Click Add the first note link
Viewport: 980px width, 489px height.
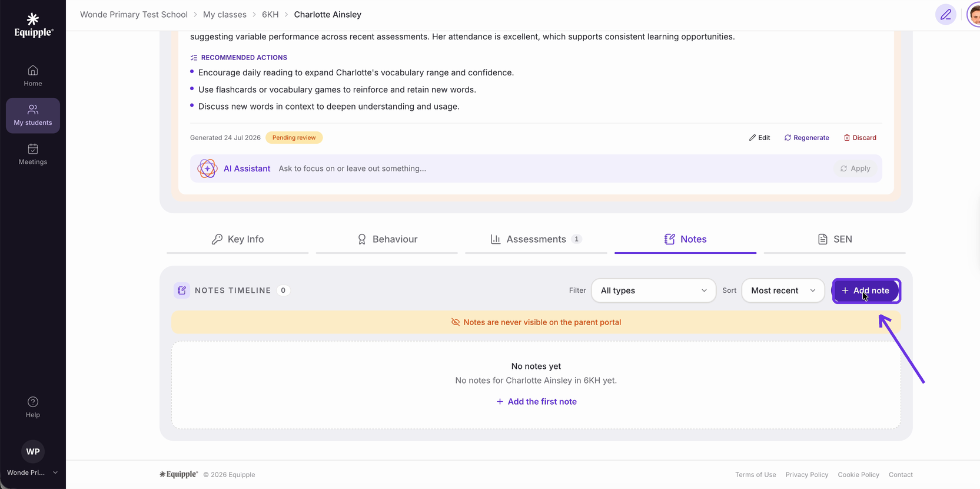(536, 402)
